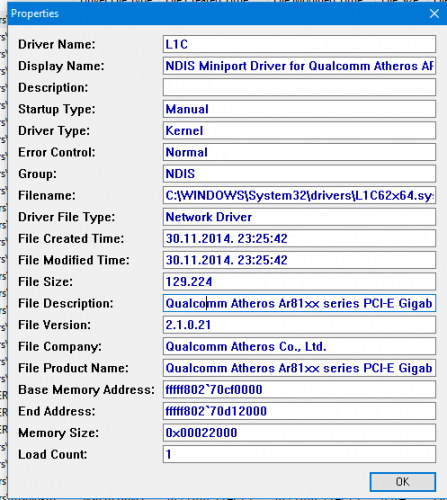Click the 'Driver Type:' label
This screenshot has height=500, width=447.
tap(54, 131)
